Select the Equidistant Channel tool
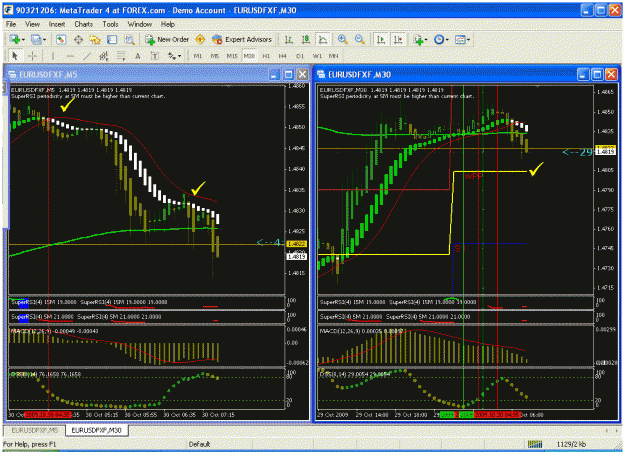Screen dimensions: 625x452 point(104,56)
